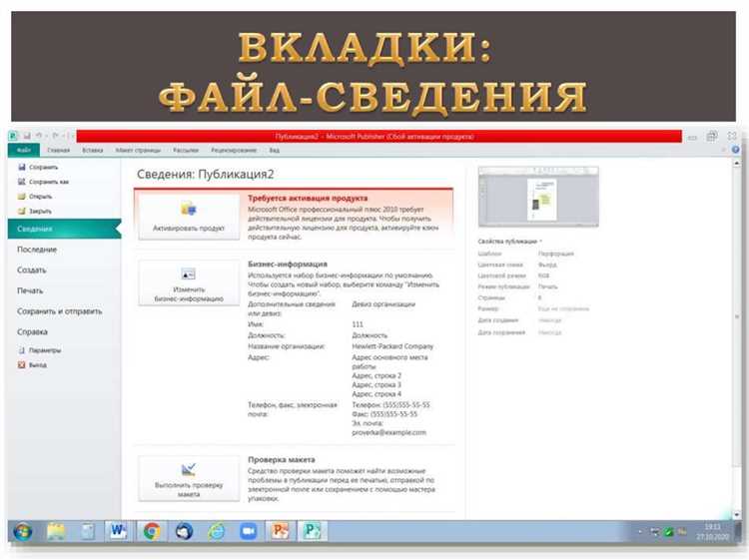This screenshot has height=560, width=749.
Task: Choose Сохранить как in the backstage menu
Action: point(44,182)
